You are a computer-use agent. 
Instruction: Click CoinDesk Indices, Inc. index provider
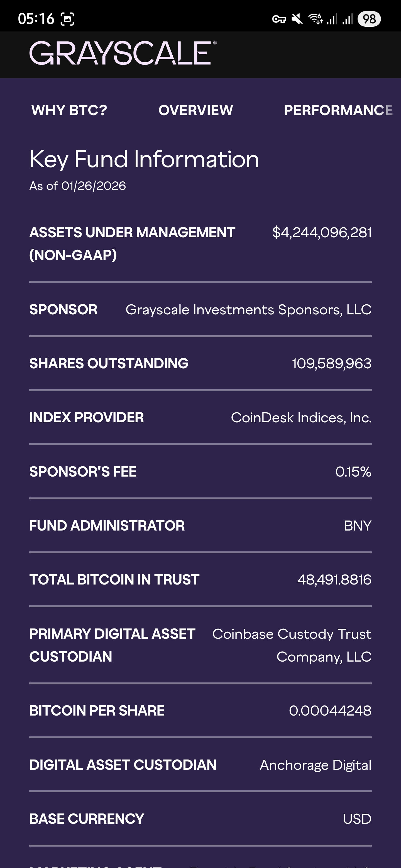[301, 418]
